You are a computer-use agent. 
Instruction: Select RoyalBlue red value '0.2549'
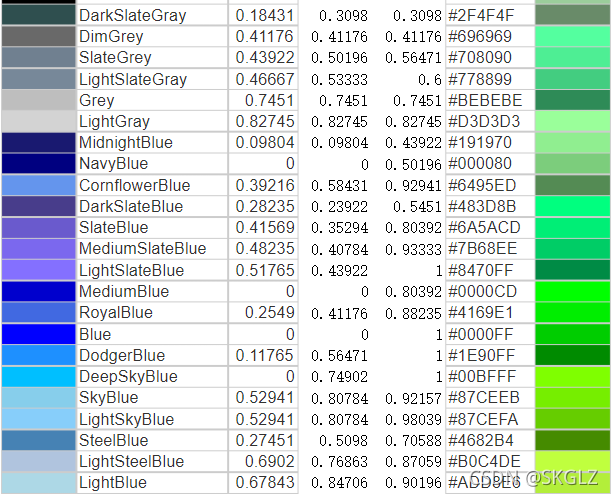[x=269, y=312]
